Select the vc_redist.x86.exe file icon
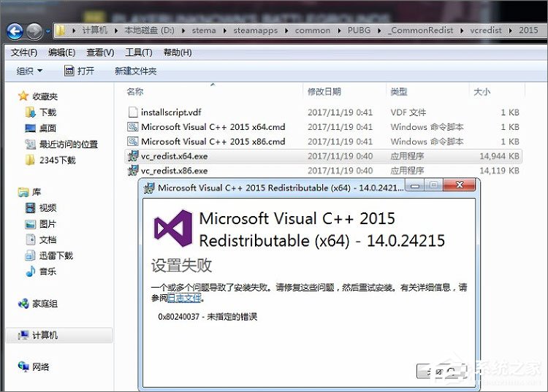 133,171
